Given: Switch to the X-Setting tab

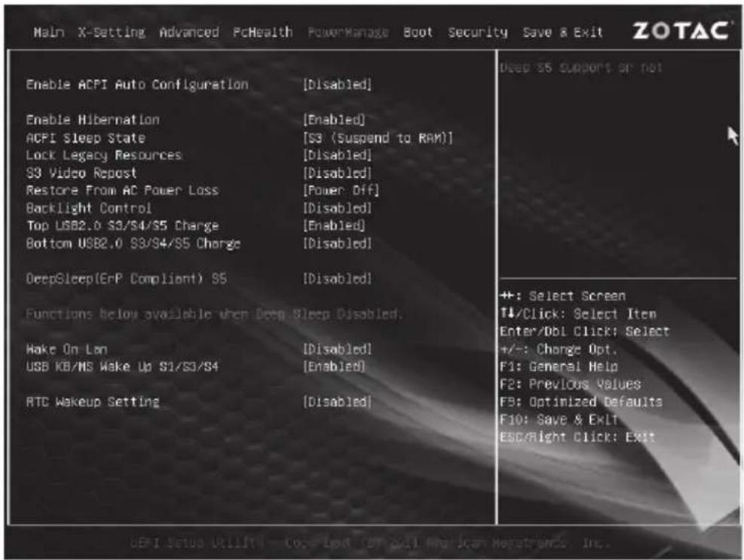Looking at the screenshot, I should [x=112, y=32].
